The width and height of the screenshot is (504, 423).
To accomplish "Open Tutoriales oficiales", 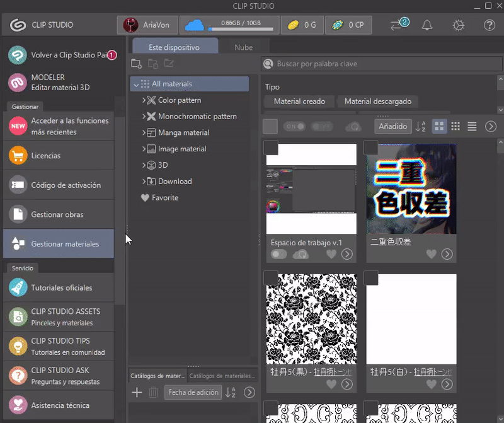I will point(59,287).
